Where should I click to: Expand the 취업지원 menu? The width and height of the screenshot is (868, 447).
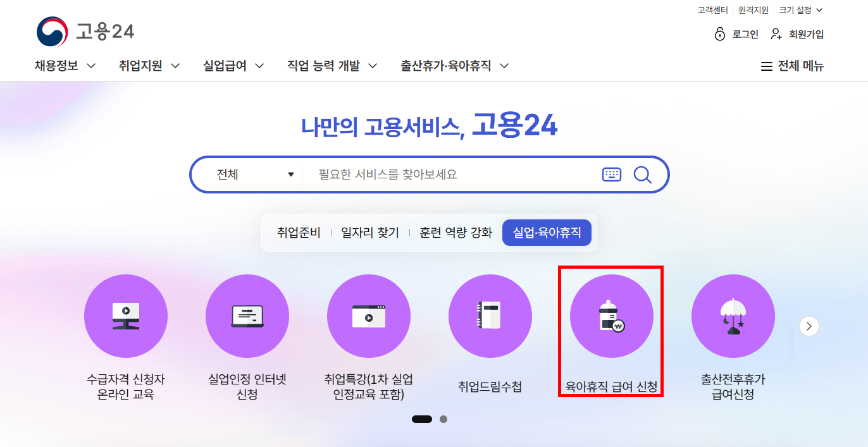coord(149,66)
